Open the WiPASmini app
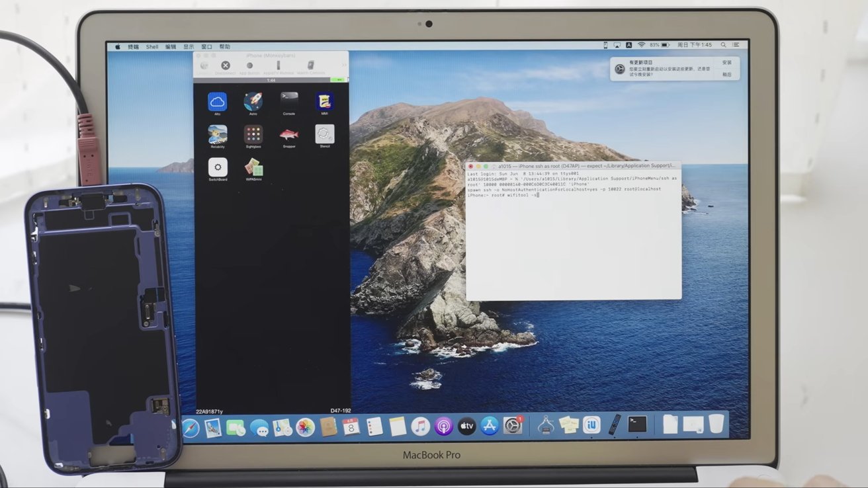868x488 pixels. click(253, 169)
